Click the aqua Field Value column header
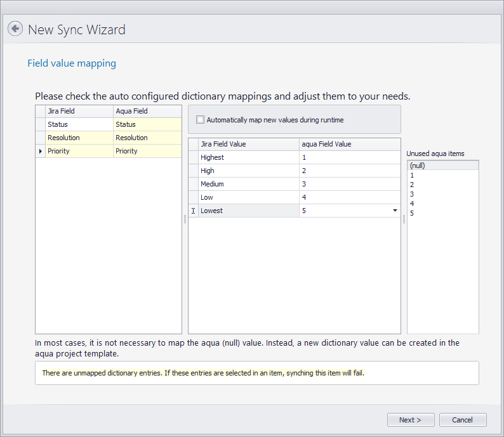The width and height of the screenshot is (504, 437). coord(349,144)
